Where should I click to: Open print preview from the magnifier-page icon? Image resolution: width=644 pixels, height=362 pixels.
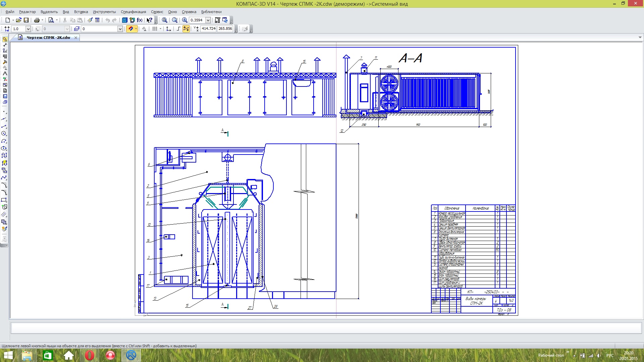51,20
